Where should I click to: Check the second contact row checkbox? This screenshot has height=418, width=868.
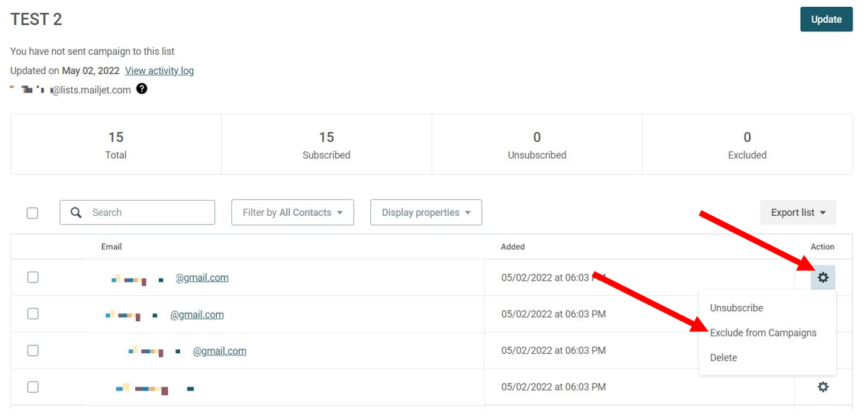point(33,314)
